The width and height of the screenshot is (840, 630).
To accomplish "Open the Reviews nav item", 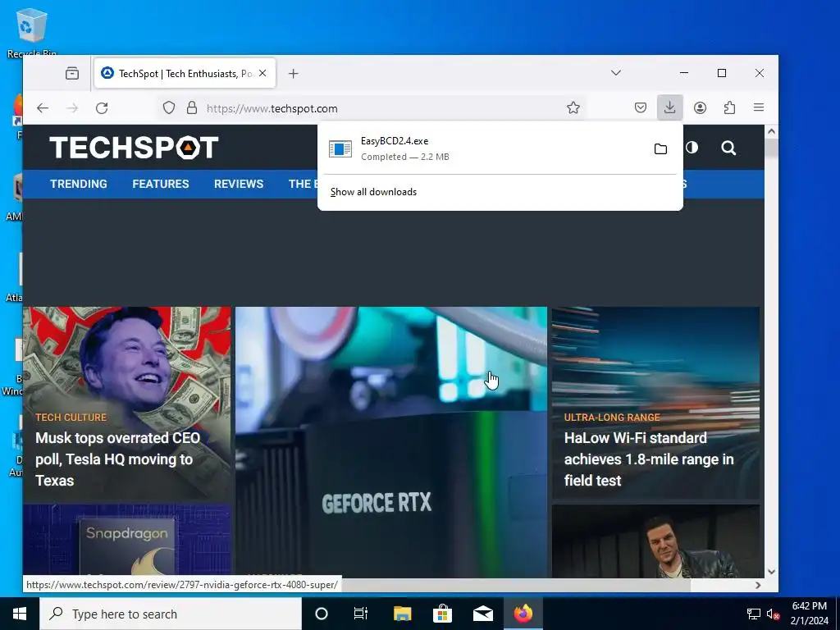I will click(x=239, y=184).
